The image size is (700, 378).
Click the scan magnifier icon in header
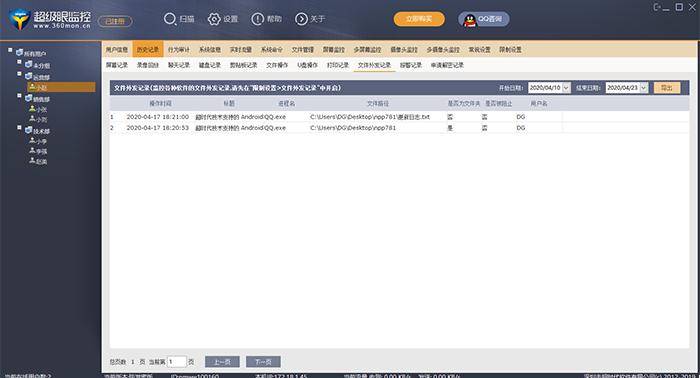click(170, 19)
